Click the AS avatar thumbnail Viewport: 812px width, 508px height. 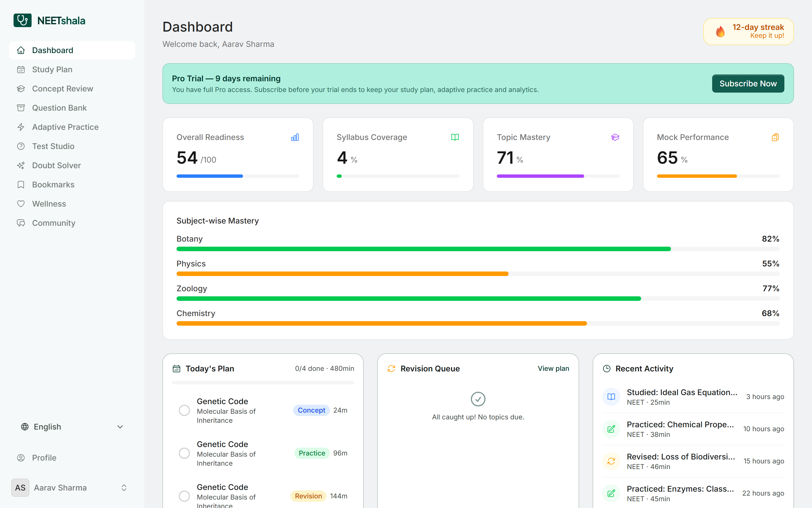[20, 488]
